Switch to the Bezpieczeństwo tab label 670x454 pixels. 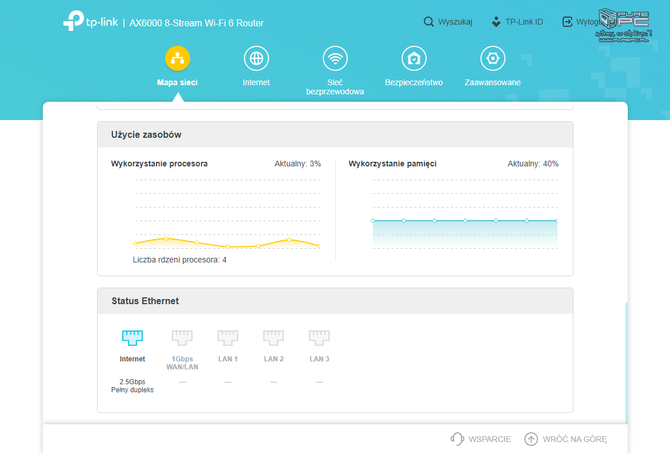414,83
